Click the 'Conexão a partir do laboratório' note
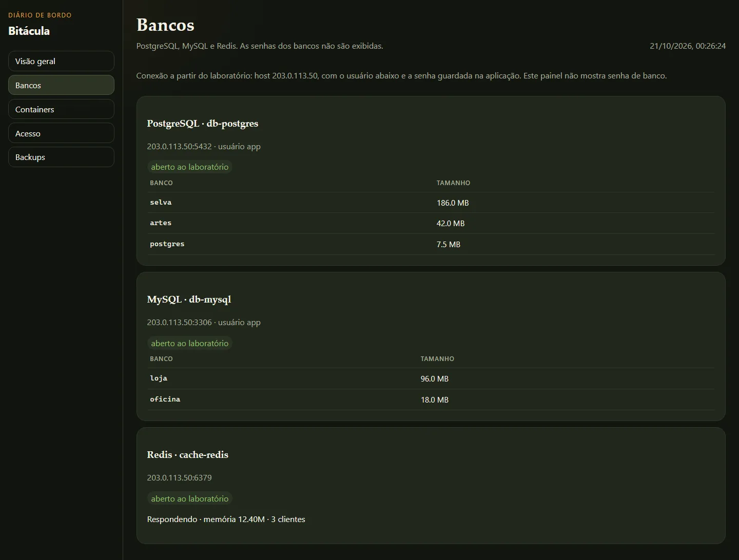Image resolution: width=739 pixels, height=560 pixels. click(401, 75)
